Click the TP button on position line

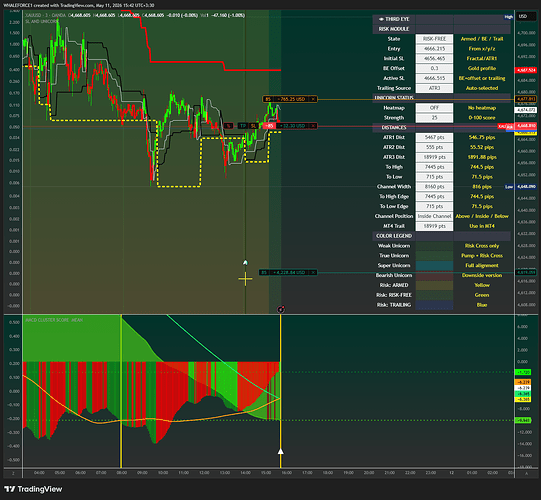tap(243, 126)
